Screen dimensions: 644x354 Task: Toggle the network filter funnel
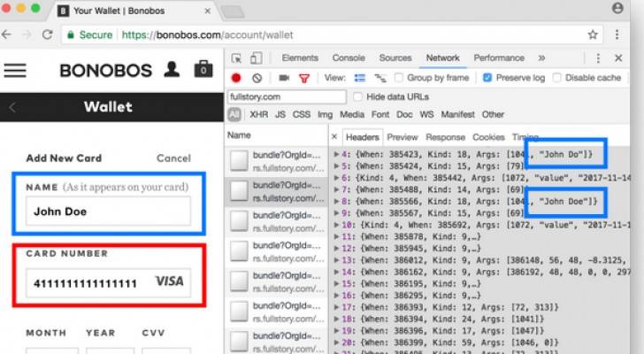point(304,78)
